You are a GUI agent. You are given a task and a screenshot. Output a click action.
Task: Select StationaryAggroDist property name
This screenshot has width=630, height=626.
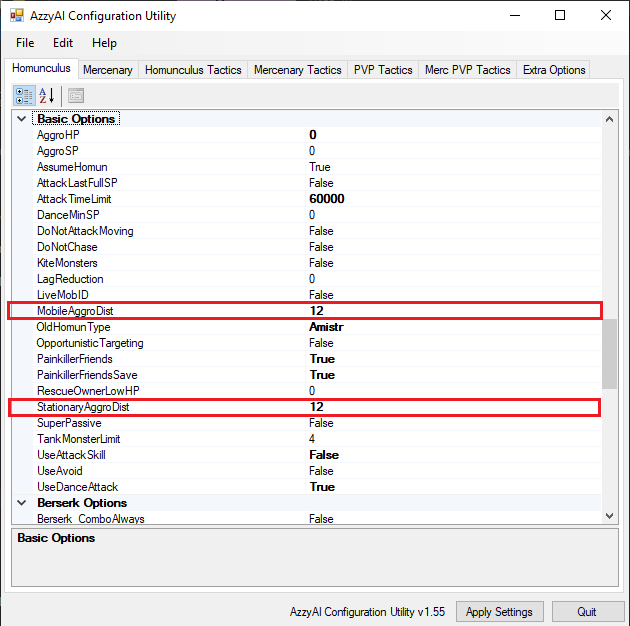pyautogui.click(x=83, y=407)
